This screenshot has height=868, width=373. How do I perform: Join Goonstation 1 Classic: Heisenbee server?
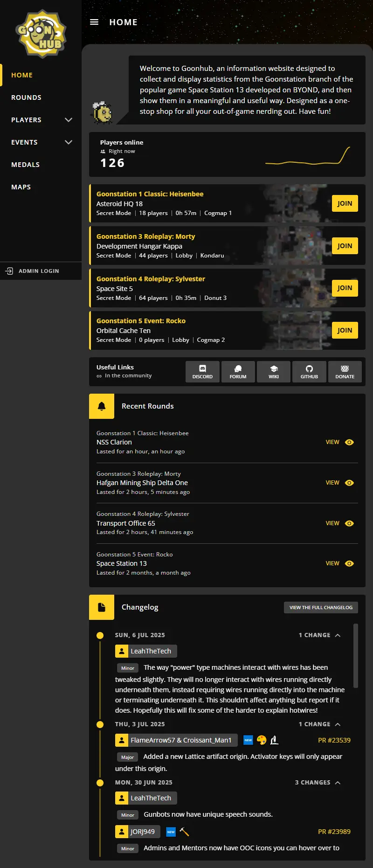pyautogui.click(x=345, y=203)
